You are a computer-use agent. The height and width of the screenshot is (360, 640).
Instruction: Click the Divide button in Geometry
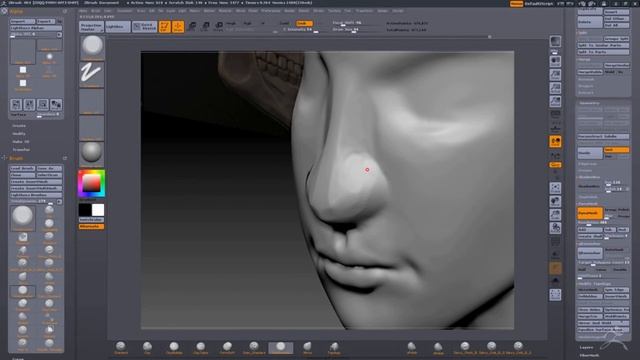coord(590,153)
